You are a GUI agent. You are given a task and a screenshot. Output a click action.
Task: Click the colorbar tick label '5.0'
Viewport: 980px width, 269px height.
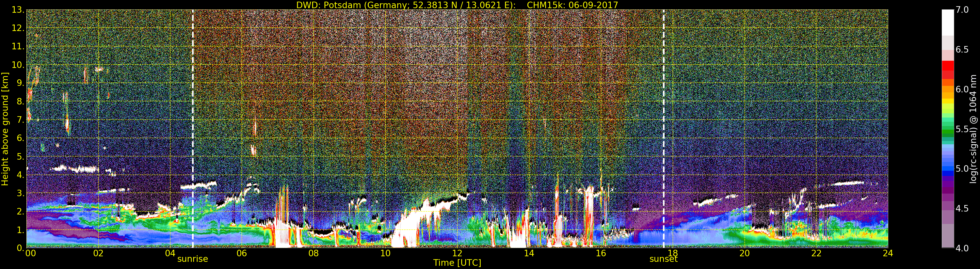tap(962, 168)
